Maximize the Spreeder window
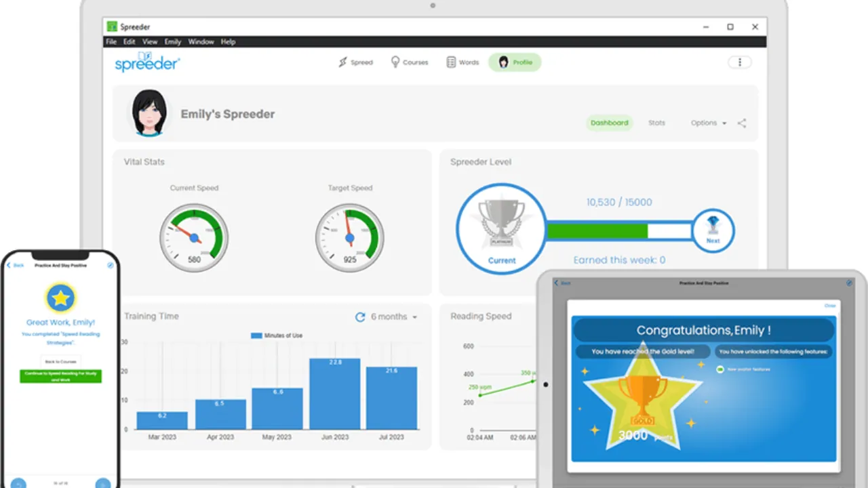Viewport: 868px width, 488px height. tap(730, 27)
